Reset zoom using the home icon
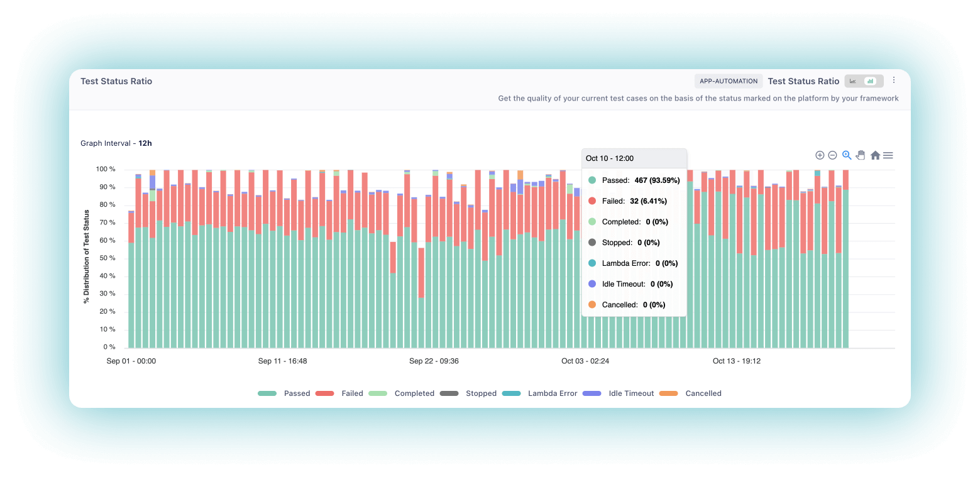 [875, 155]
